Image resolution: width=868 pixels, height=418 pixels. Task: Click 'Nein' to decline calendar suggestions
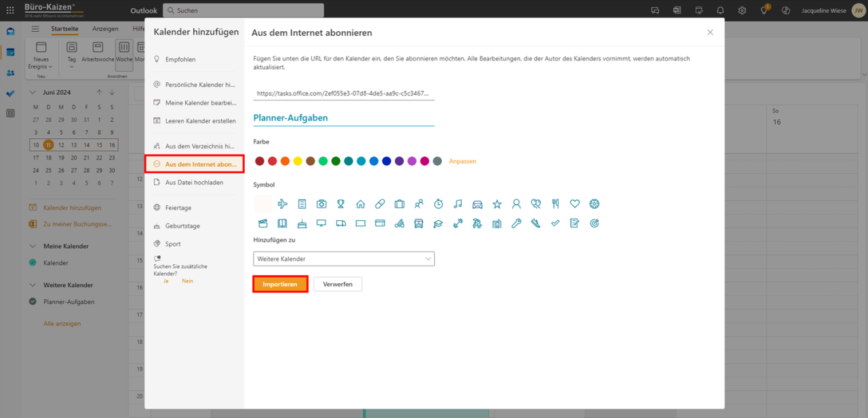[187, 280]
